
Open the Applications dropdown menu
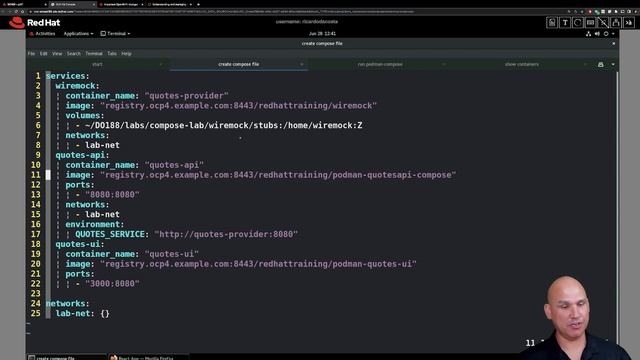click(78, 33)
